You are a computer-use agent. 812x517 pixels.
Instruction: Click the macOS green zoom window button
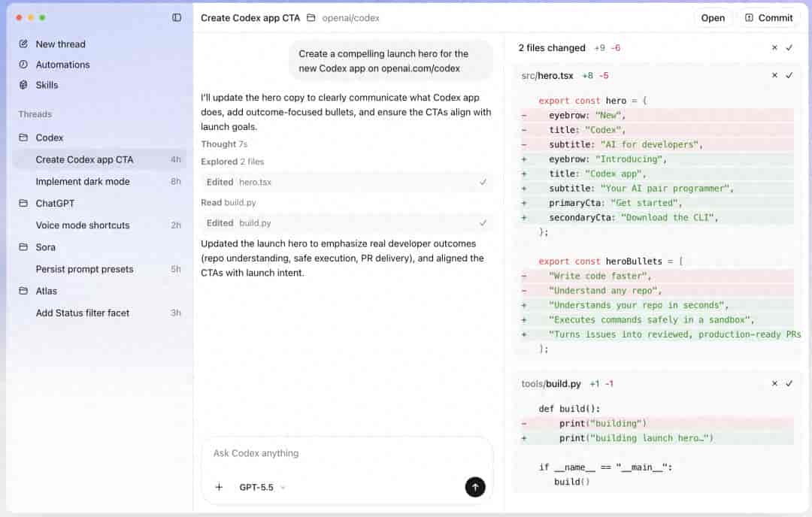(42, 17)
